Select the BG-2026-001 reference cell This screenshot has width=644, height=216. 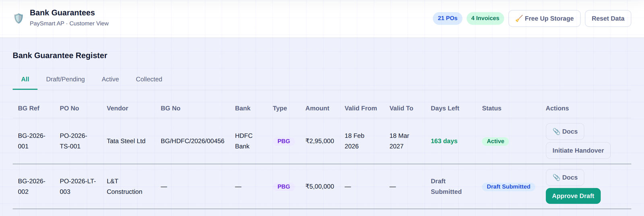[32, 141]
